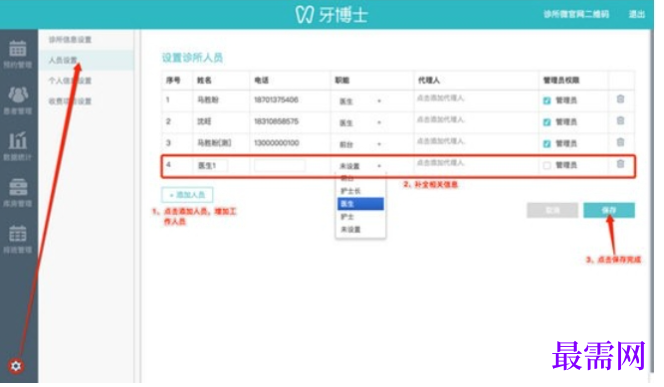Click the 代理人 column header
The width and height of the screenshot is (664, 387).
[x=429, y=80]
